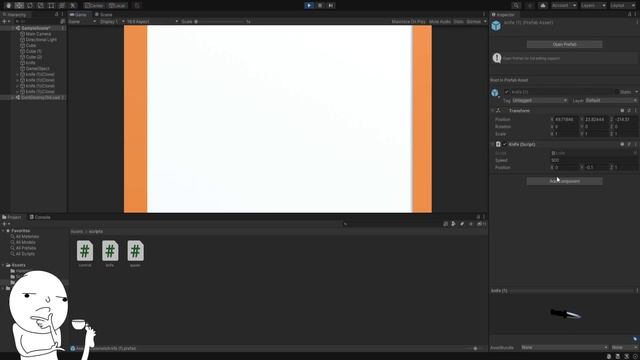Select SampleScene in Hierarchy
The image size is (640, 360).
point(36,28)
